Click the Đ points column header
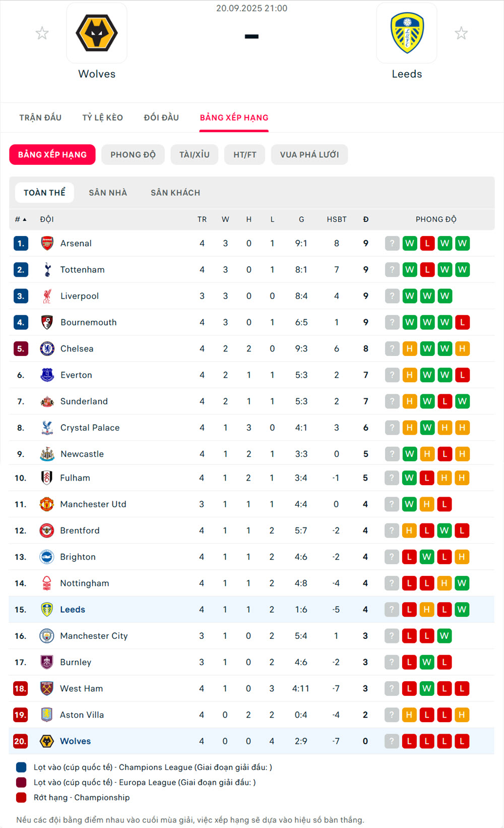Viewport: 504px width, 828px height. (x=366, y=219)
